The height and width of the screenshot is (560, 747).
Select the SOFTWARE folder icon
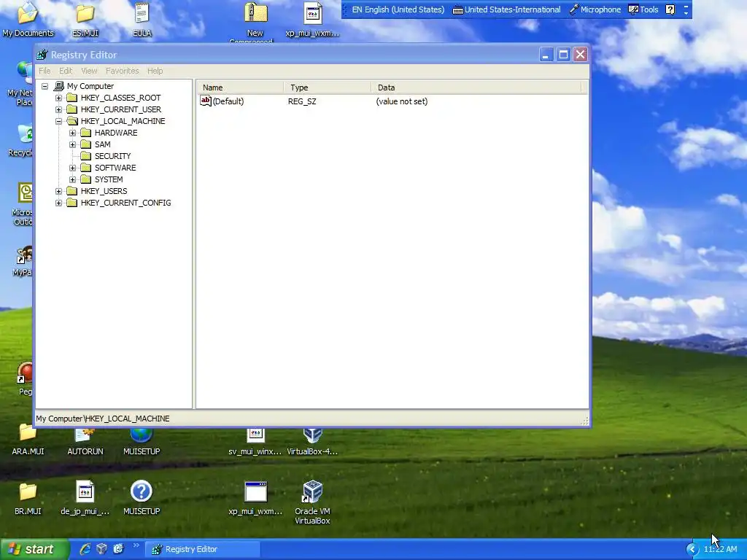point(86,168)
